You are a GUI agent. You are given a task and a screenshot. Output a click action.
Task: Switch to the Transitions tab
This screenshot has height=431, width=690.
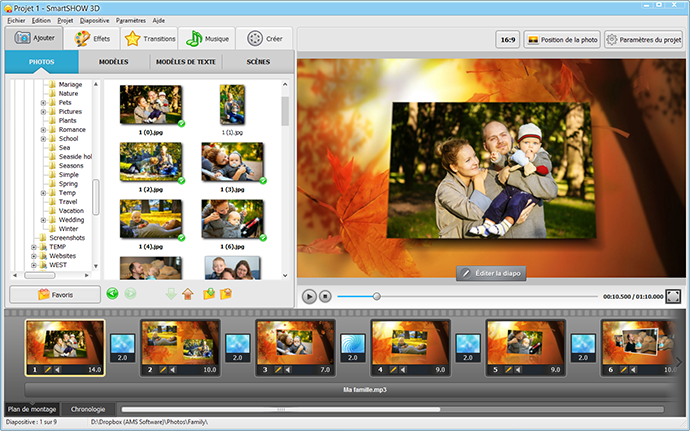[x=147, y=38]
